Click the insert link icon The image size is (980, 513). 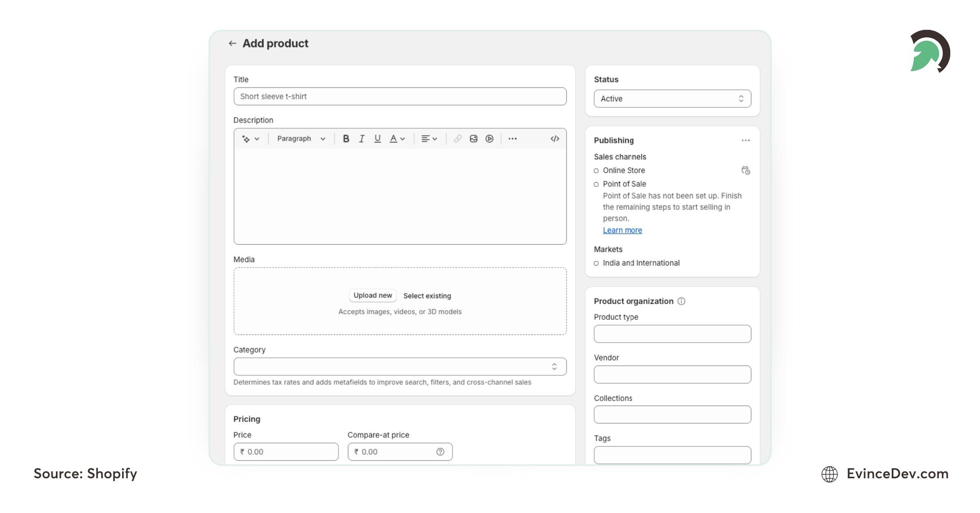click(457, 138)
